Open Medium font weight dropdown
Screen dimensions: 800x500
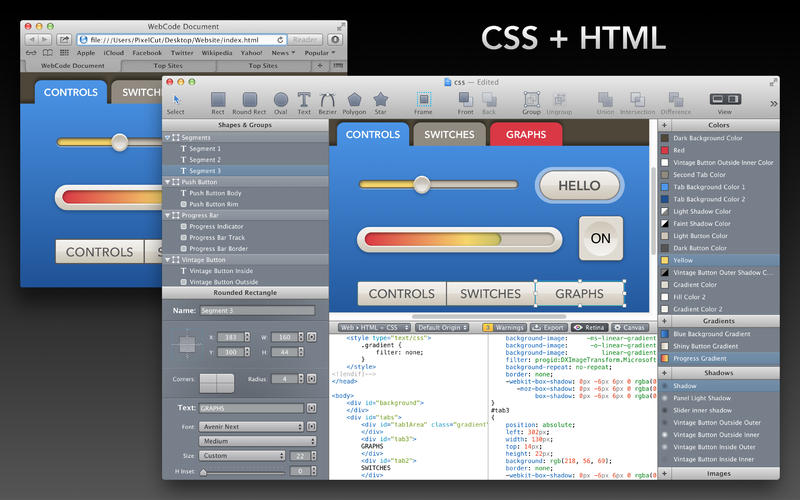pos(257,441)
